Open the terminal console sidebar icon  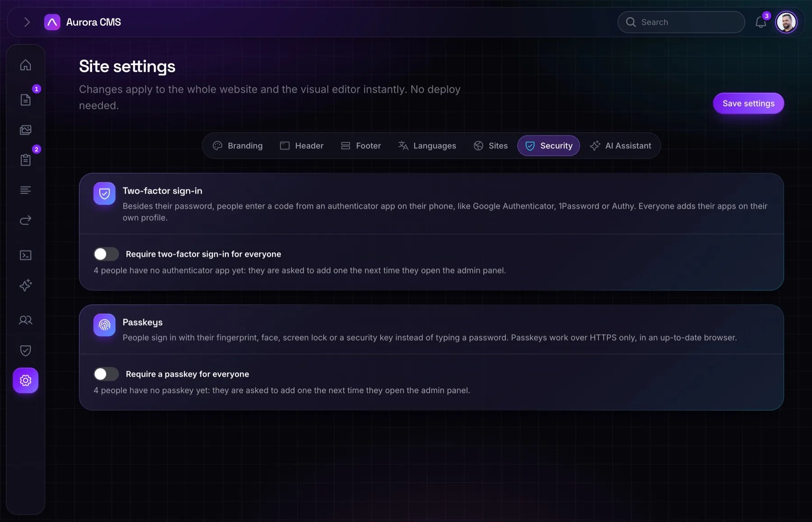[x=26, y=255]
